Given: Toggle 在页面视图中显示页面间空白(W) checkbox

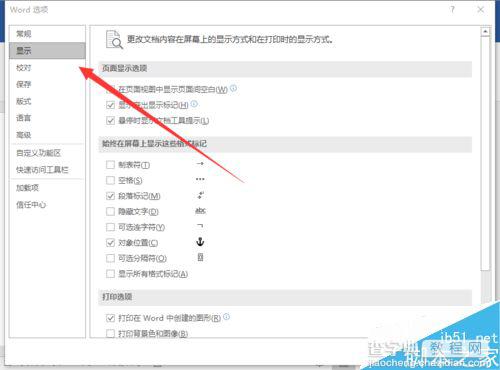Looking at the screenshot, I should click(x=110, y=89).
